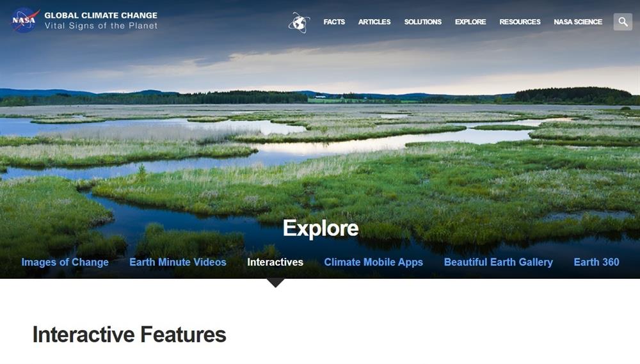Expand the Resources navigation menu

(520, 22)
